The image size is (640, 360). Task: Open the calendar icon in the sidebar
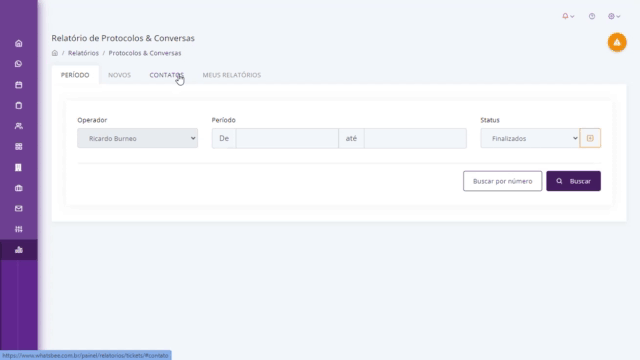pyautogui.click(x=19, y=85)
